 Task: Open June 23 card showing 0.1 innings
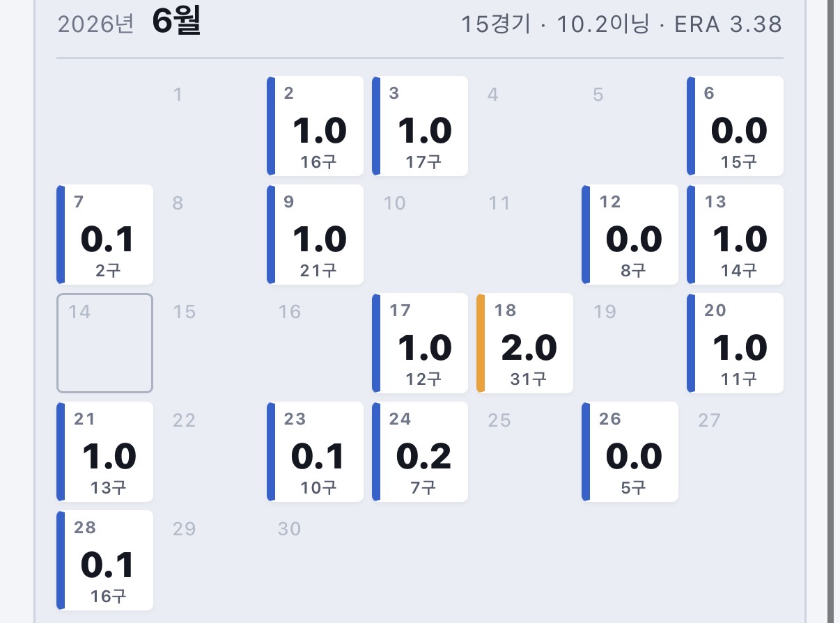(x=315, y=452)
